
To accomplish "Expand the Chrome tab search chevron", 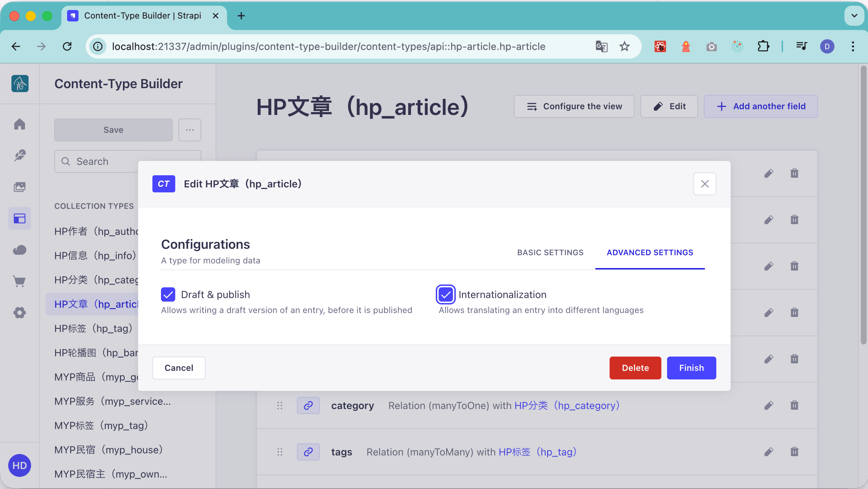I will pos(854,16).
